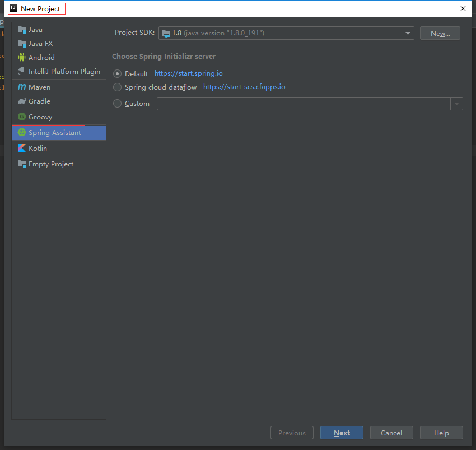Click the Next button
This screenshot has width=476, height=450.
click(x=342, y=433)
